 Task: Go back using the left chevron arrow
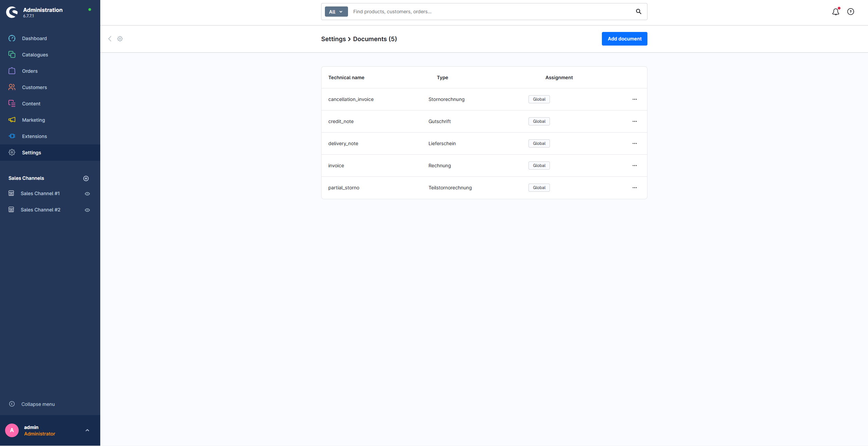110,39
